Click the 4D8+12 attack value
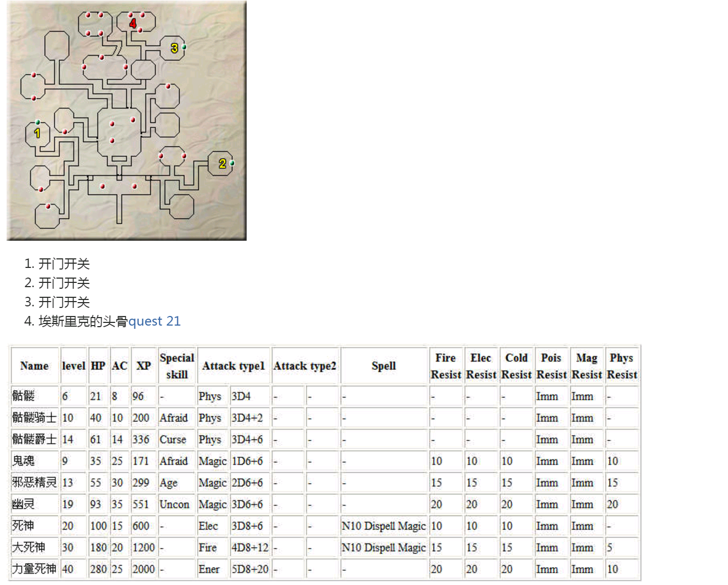The image size is (728, 585). 250,547
